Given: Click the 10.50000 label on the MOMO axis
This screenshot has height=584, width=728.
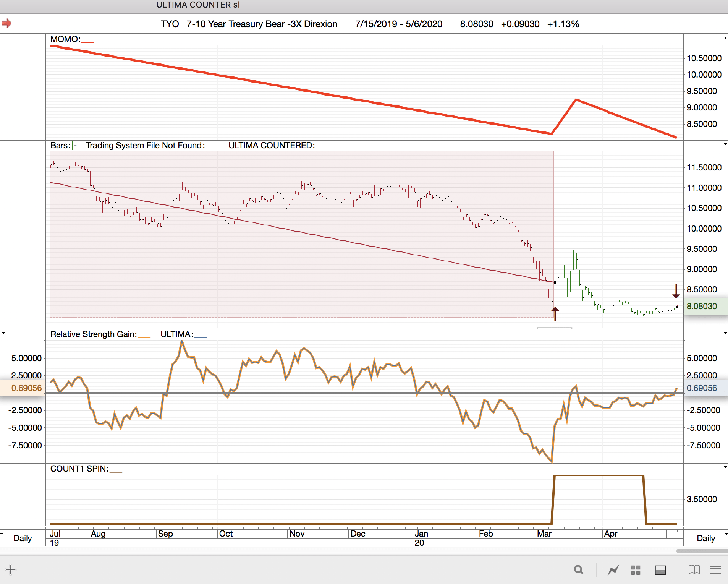Looking at the screenshot, I should pos(704,58).
